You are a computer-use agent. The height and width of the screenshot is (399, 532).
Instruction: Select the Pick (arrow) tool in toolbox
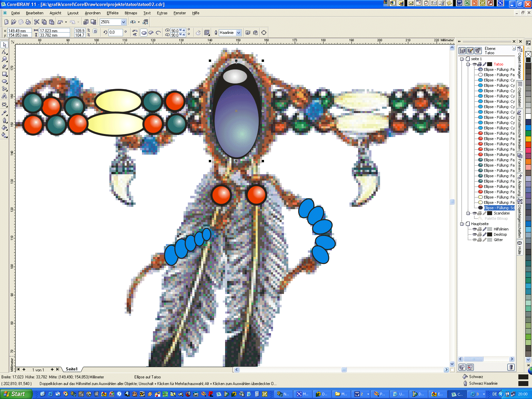click(4, 45)
